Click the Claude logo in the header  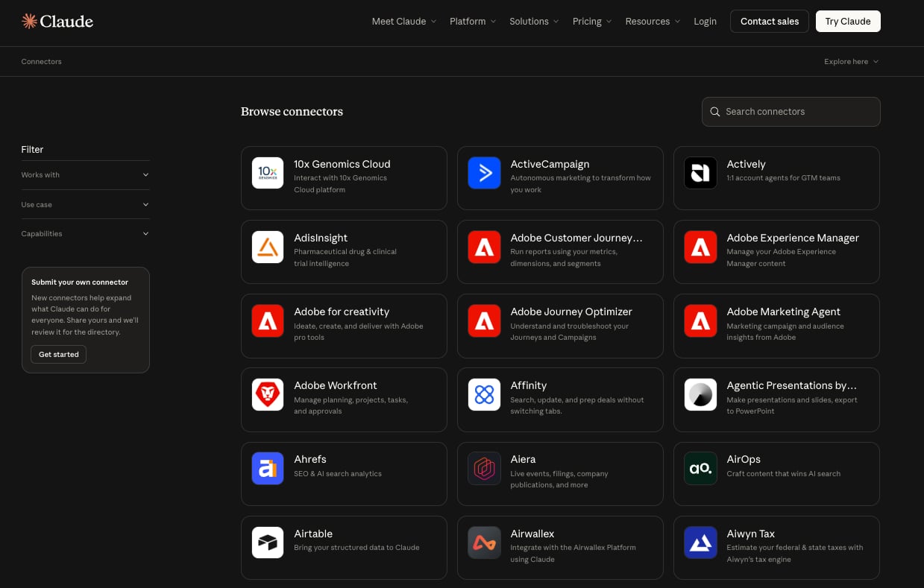coord(57,21)
